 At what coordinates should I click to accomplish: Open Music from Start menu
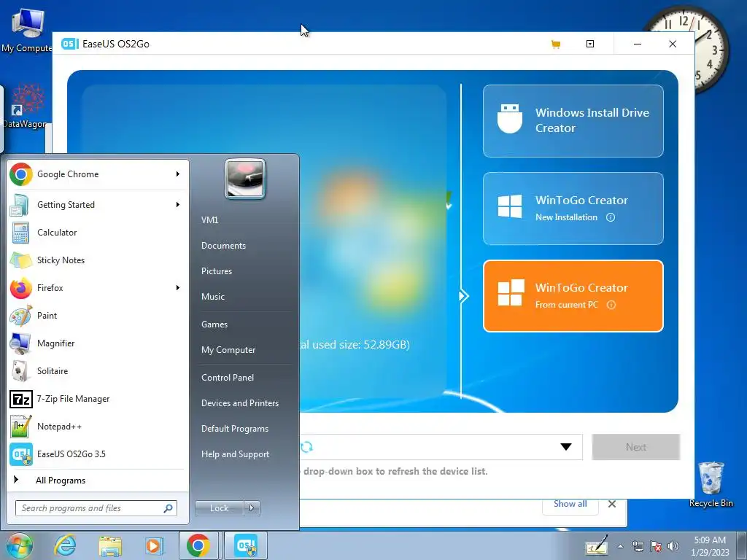[213, 297]
